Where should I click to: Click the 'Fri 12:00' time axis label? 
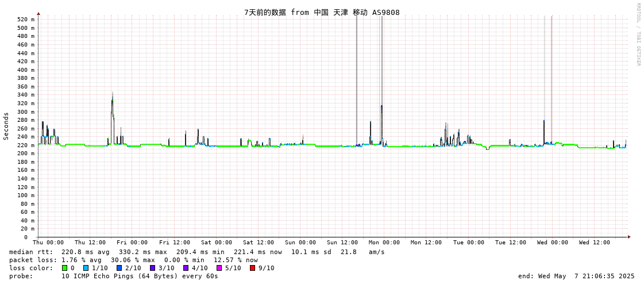tap(175, 243)
